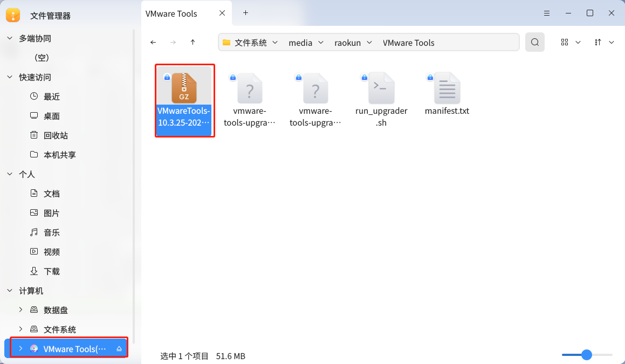This screenshot has height=364, width=625.
Task: Click the 51.6 MB size status text
Action: [x=231, y=356]
